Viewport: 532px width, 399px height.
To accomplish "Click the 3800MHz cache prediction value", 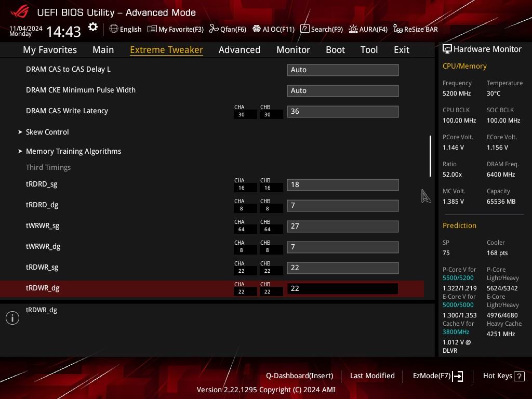I will [456, 332].
